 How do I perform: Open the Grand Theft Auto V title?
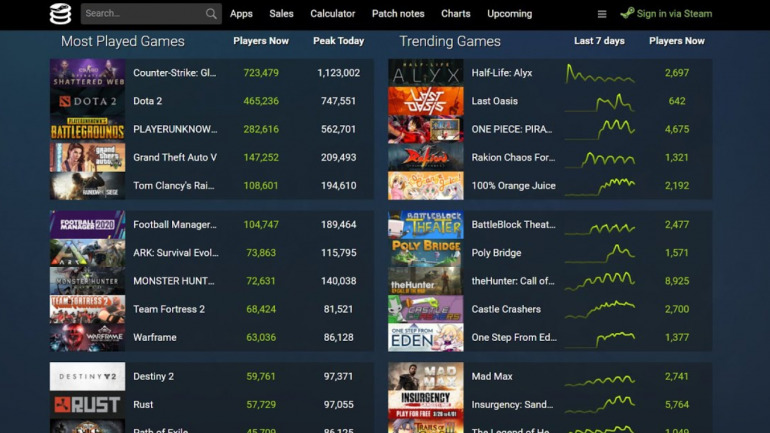(x=175, y=158)
